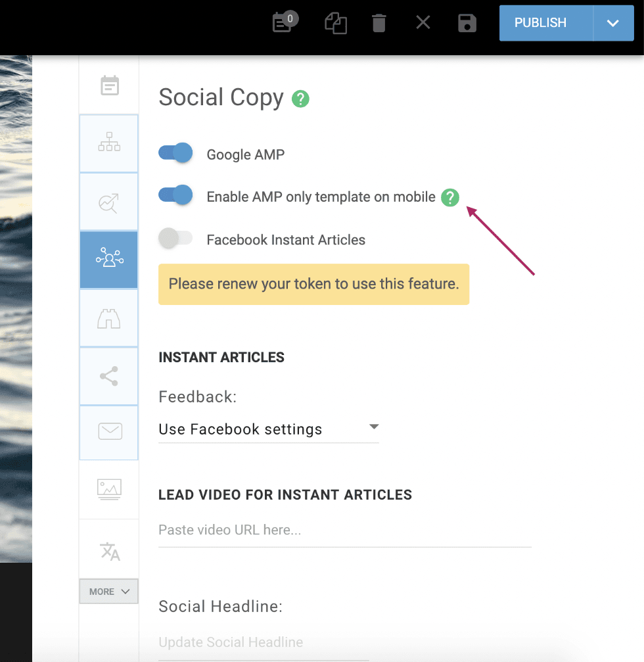Click the X discard icon in toolbar
644x662 pixels.
pos(423,23)
